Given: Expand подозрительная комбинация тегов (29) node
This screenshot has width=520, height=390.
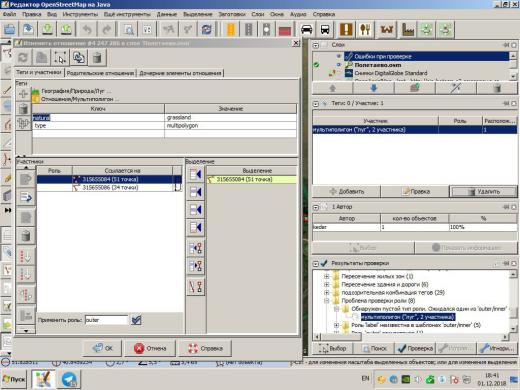Looking at the screenshot, I should [x=327, y=292].
